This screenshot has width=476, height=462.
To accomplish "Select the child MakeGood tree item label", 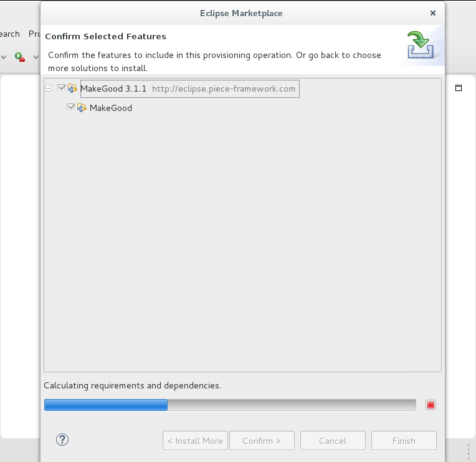I will [111, 108].
